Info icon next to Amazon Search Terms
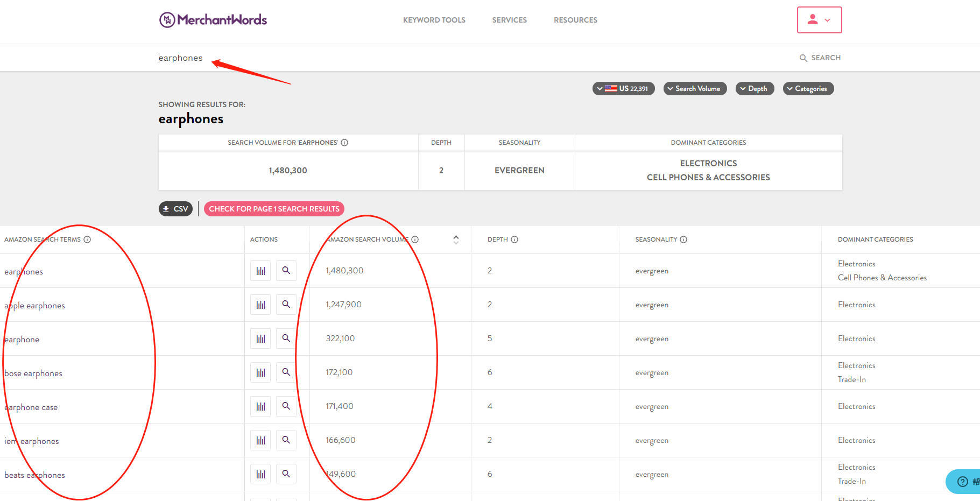980x501 pixels. tap(87, 239)
